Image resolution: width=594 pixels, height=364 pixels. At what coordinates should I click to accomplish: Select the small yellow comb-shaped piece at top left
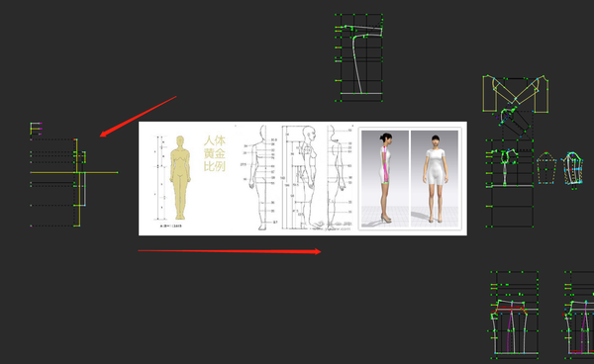pos(36,129)
